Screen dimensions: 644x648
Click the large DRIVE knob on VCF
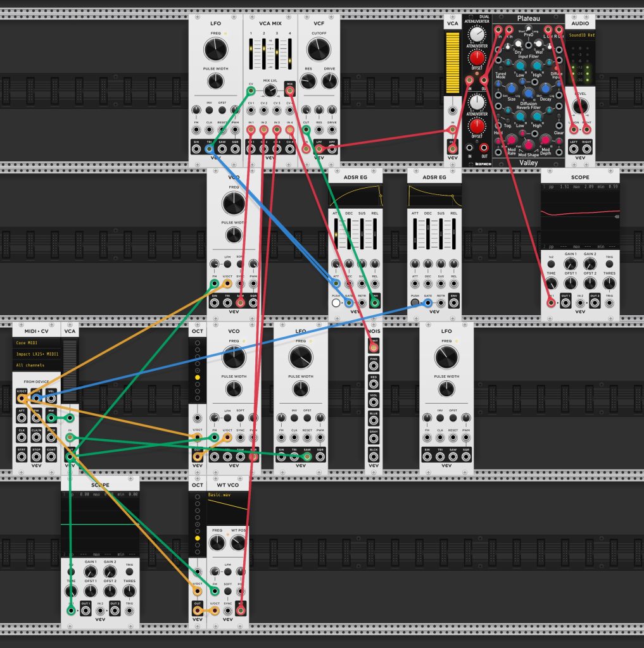[x=330, y=81]
